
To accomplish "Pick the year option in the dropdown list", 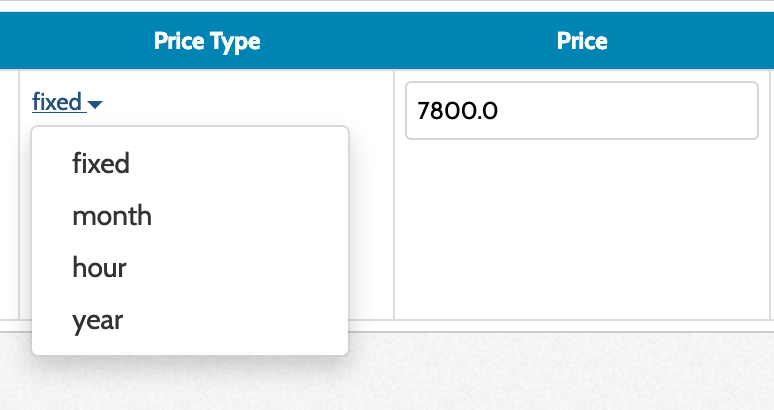I will click(97, 320).
